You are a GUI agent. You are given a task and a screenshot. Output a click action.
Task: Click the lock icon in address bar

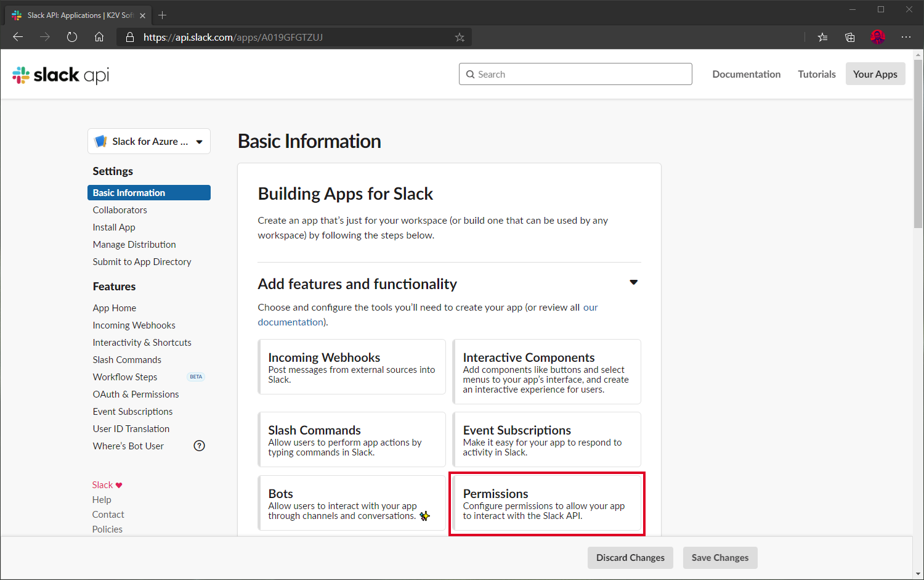(130, 37)
